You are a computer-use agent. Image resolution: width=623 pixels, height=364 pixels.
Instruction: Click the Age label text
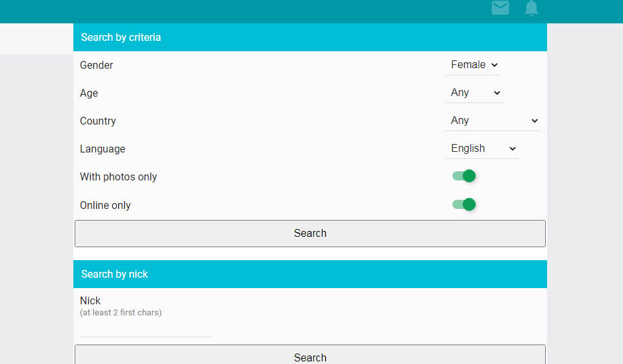click(x=89, y=93)
